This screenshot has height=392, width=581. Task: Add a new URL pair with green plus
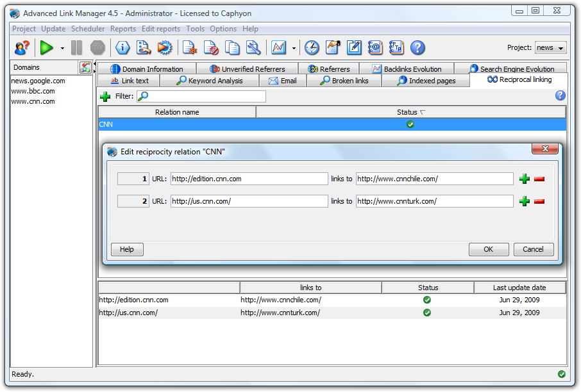524,179
